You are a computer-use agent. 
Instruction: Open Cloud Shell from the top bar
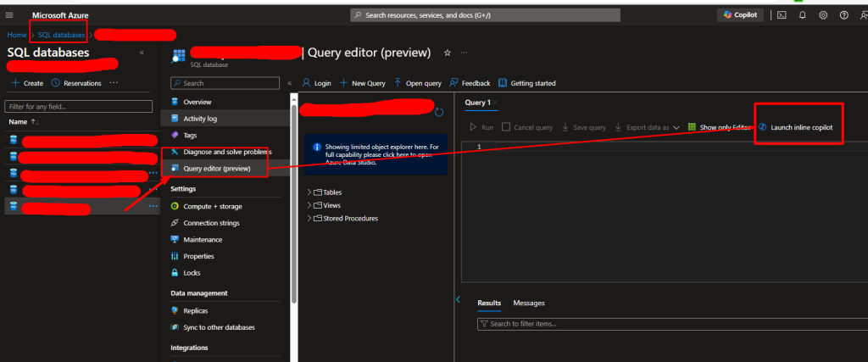tap(782, 15)
